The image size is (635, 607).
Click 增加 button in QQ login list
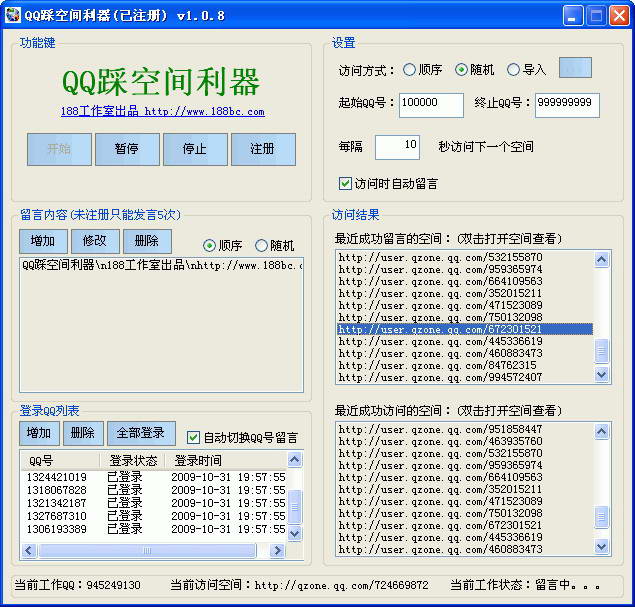(x=39, y=433)
